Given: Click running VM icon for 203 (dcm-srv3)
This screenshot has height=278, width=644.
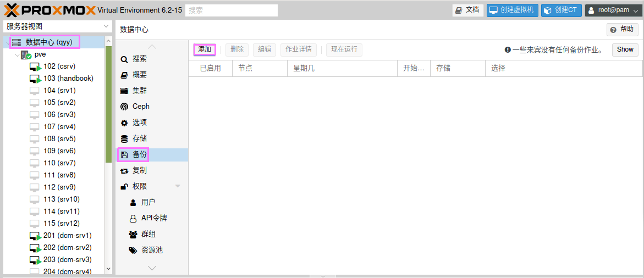Looking at the screenshot, I should [x=35, y=260].
